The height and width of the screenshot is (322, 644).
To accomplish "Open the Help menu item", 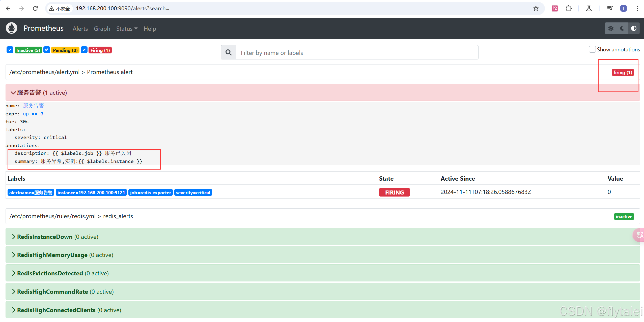I will pyautogui.click(x=150, y=29).
